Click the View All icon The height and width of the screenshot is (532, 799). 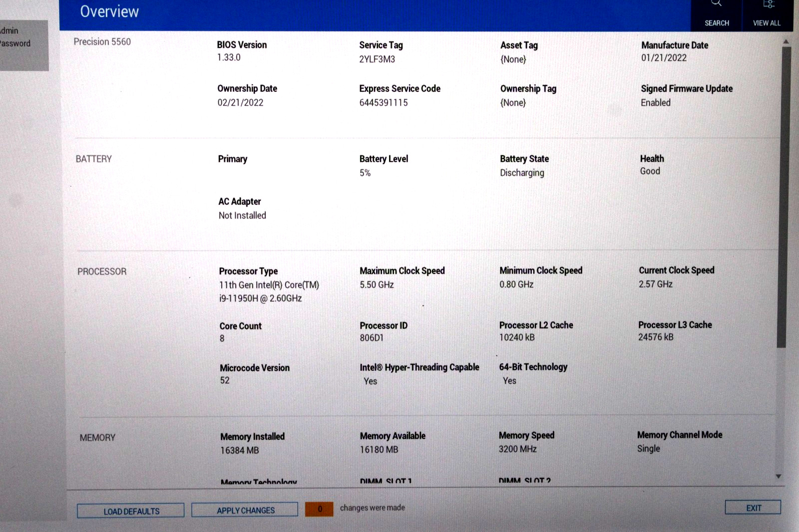click(767, 15)
